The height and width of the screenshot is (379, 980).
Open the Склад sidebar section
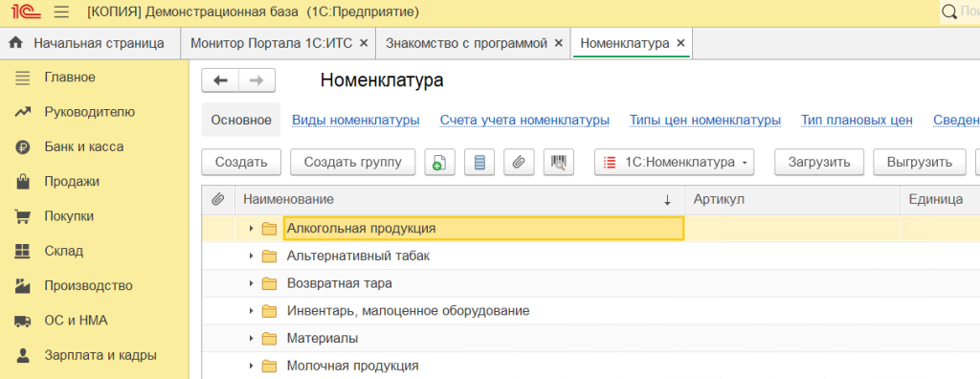[64, 251]
